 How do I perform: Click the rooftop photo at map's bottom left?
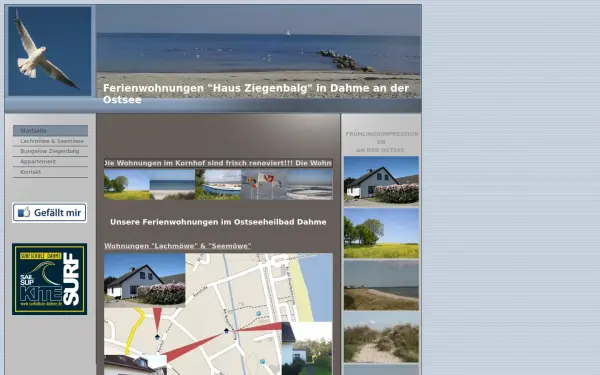tap(135, 365)
